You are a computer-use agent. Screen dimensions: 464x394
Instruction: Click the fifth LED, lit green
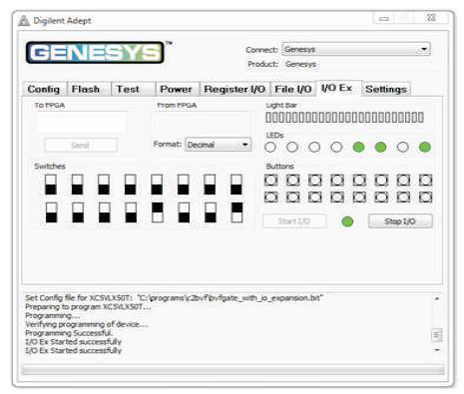359,147
